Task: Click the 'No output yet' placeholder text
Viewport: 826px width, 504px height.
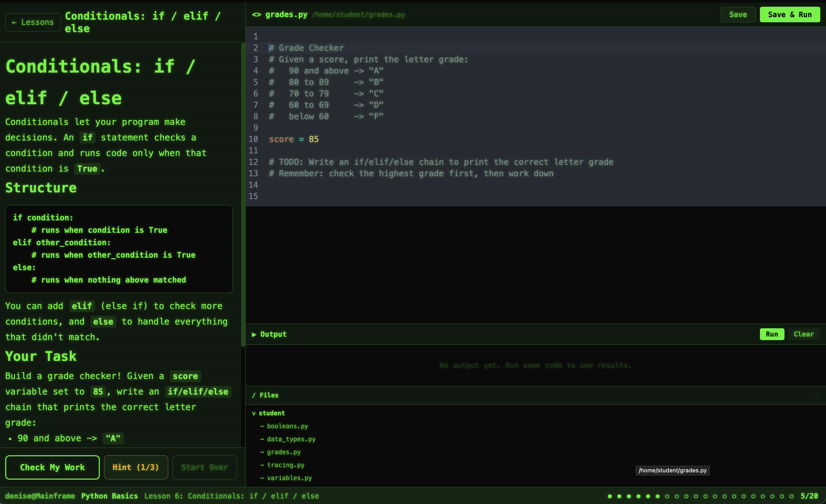Action: pos(535,365)
